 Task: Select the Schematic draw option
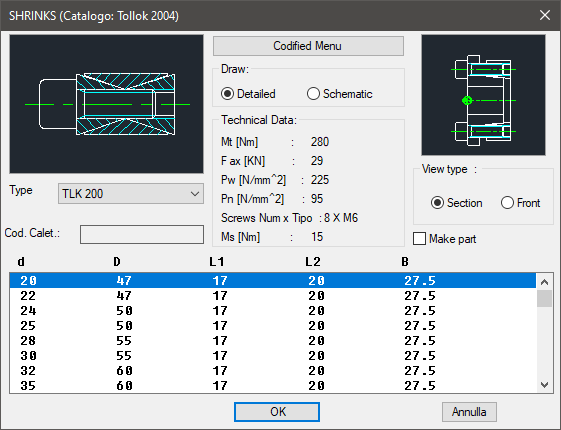tap(339, 94)
